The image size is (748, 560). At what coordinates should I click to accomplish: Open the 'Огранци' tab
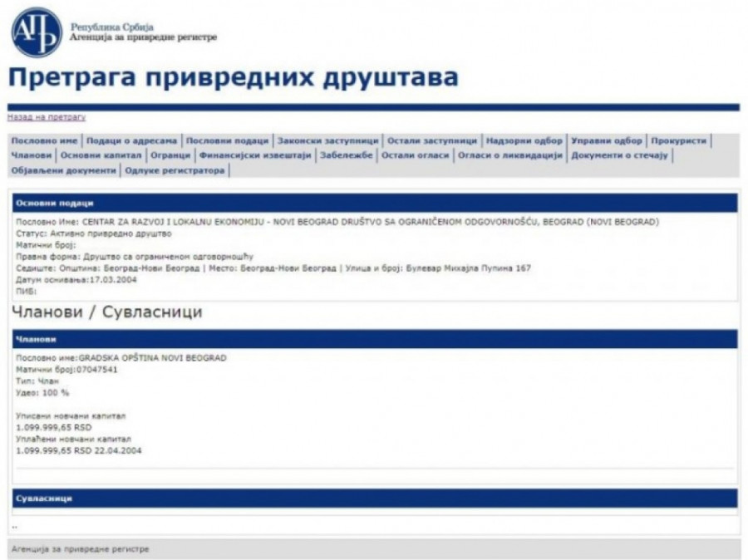click(x=170, y=155)
